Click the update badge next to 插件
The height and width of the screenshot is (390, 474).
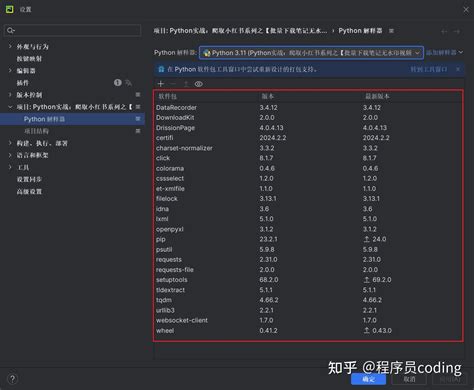117,82
